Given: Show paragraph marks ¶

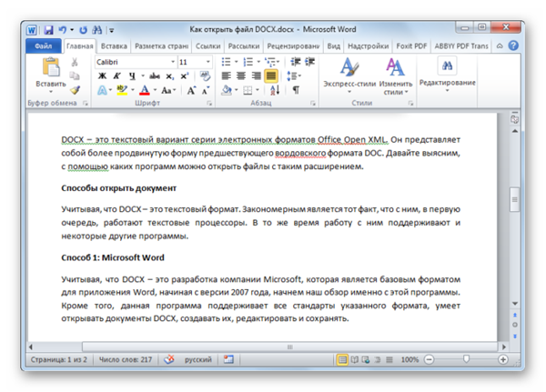Looking at the screenshot, I should [296, 91].
